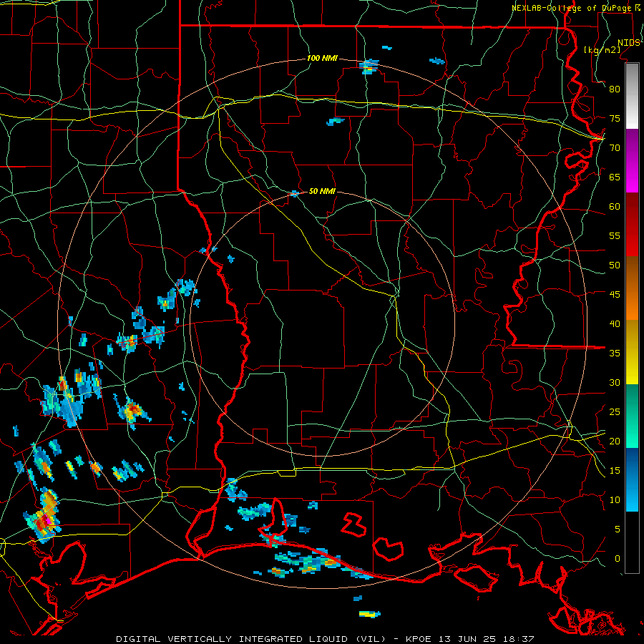Click the legend value 35
The width and height of the screenshot is (644, 644).
point(615,353)
